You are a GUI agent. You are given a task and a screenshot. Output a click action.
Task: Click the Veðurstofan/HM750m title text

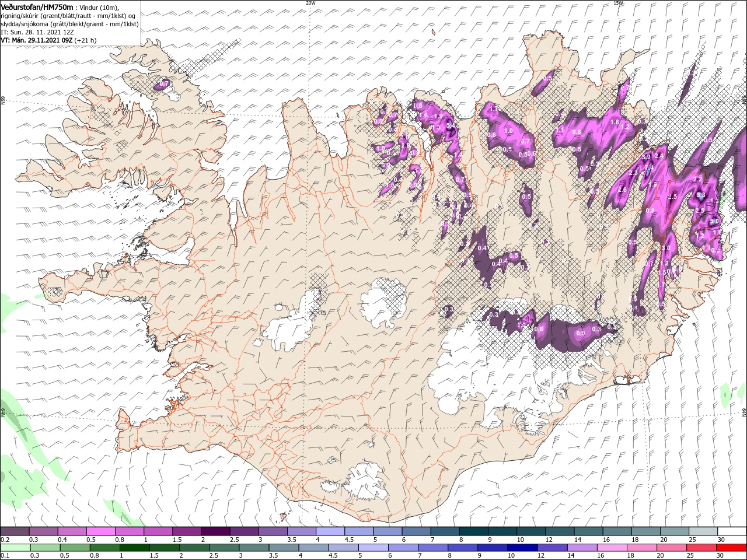coord(37,6)
